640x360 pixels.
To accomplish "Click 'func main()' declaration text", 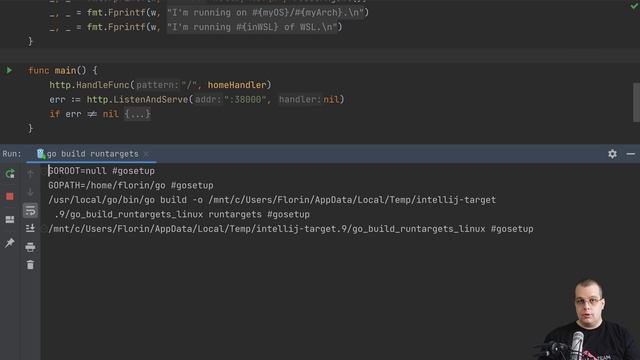I will click(57, 71).
